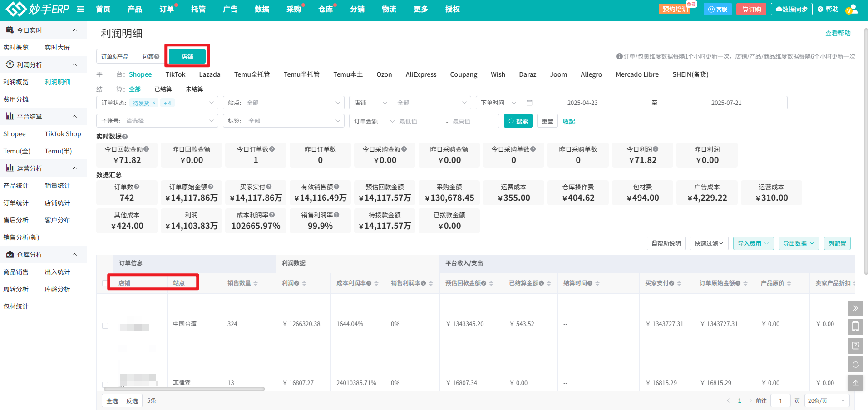Screen dimensions: 868x410
Task: Change the 20条/页 page size
Action: (x=826, y=401)
